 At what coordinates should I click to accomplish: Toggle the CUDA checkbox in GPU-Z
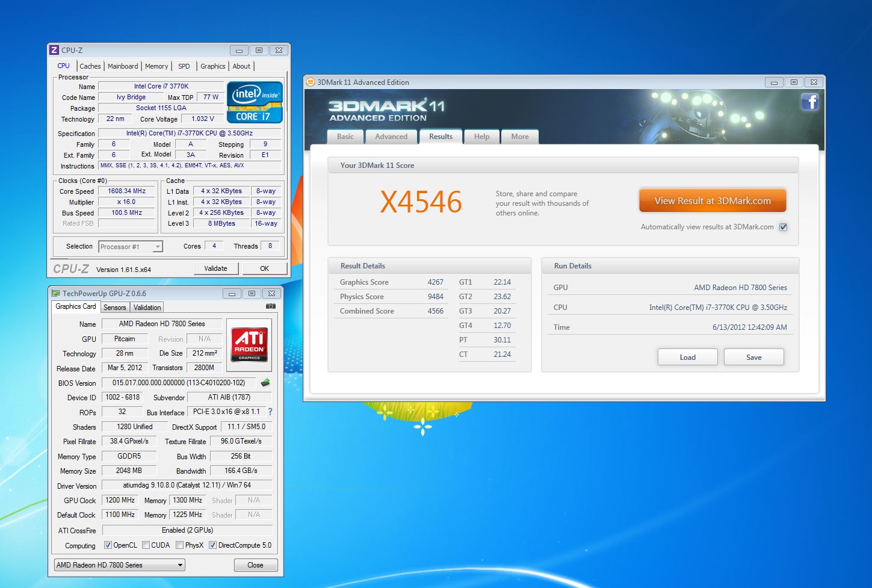pos(146,545)
